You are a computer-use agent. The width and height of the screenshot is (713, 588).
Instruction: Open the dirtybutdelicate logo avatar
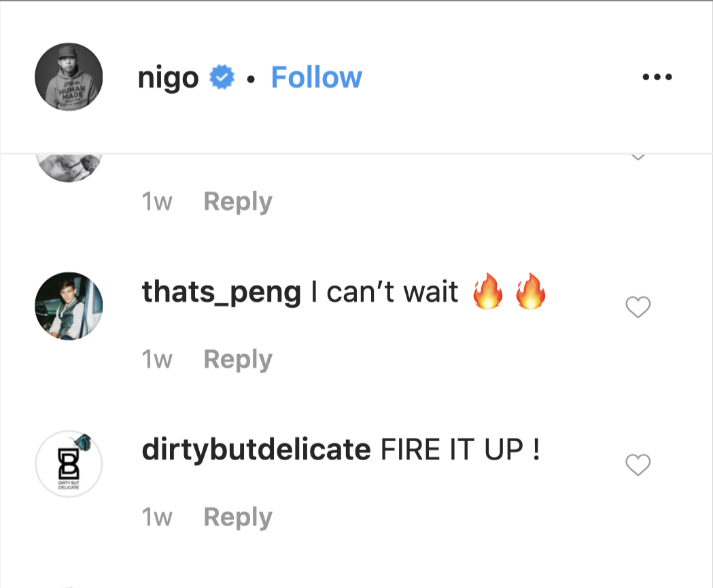69,464
